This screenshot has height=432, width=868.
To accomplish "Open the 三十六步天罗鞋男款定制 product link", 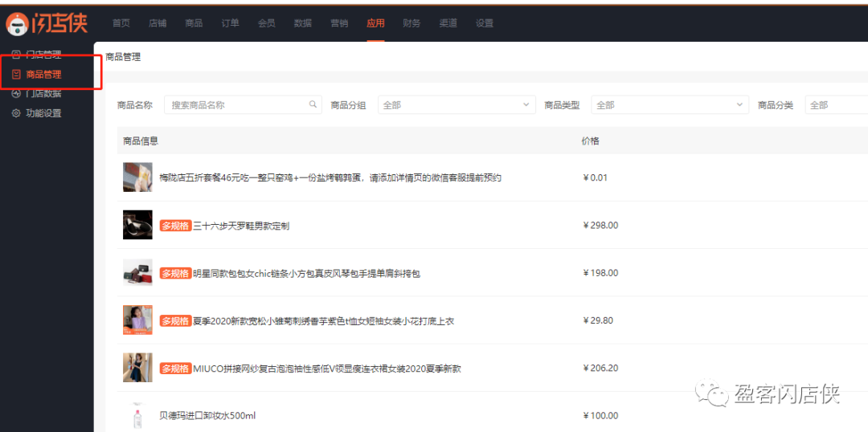I will (x=241, y=226).
